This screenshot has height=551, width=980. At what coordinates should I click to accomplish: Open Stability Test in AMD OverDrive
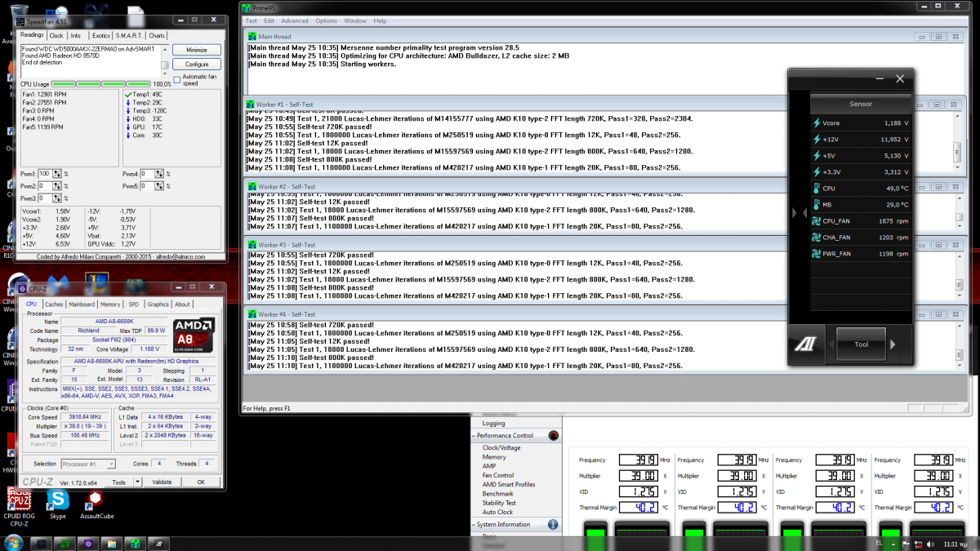coord(500,503)
